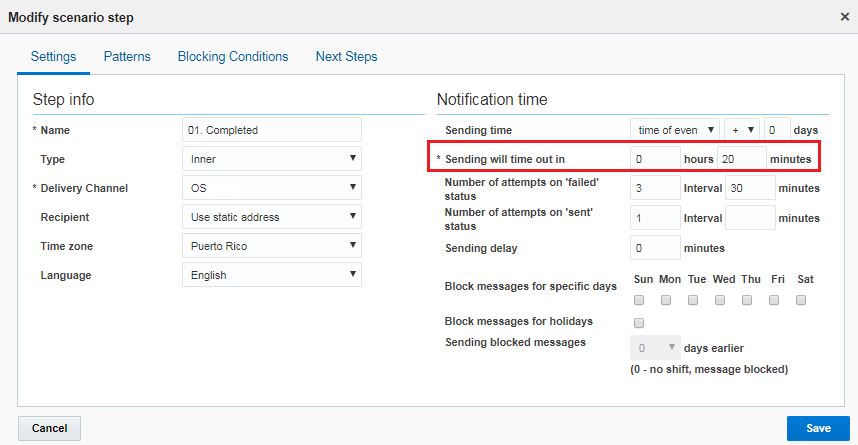Switch to the Patterns tab
Viewport: 858px width, 445px height.
[127, 56]
